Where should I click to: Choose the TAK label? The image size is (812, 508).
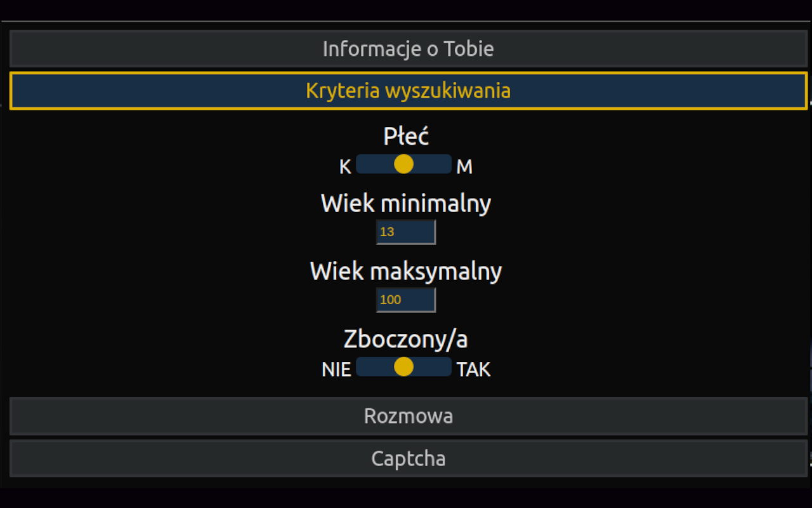pyautogui.click(x=473, y=370)
